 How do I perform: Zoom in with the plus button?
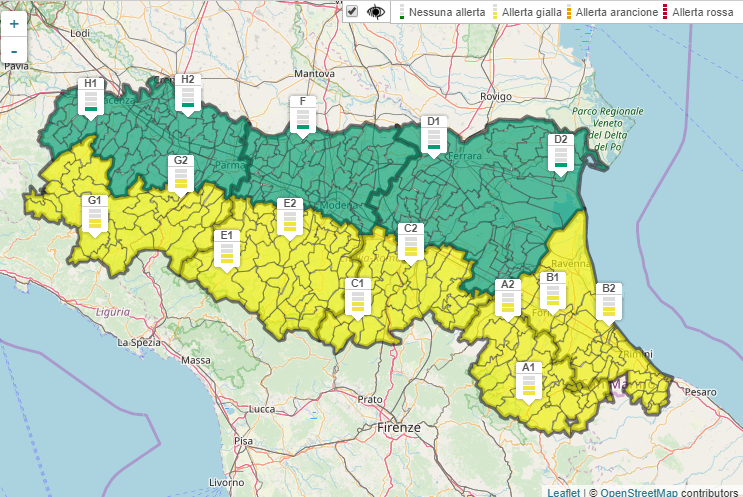pyautogui.click(x=14, y=24)
